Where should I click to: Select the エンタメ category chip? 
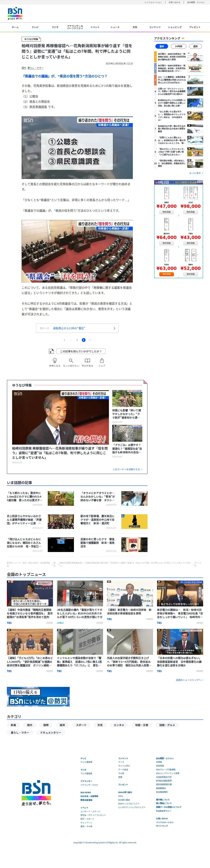(x=119, y=725)
